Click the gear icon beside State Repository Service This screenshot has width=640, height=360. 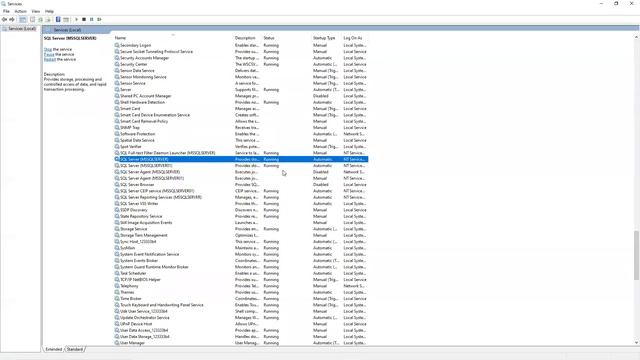117,216
